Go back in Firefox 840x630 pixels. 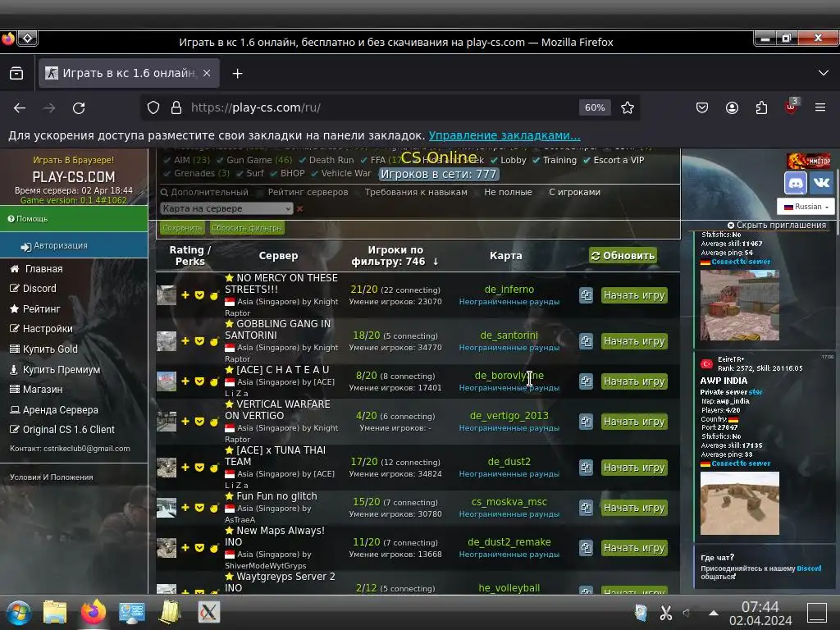(x=20, y=107)
